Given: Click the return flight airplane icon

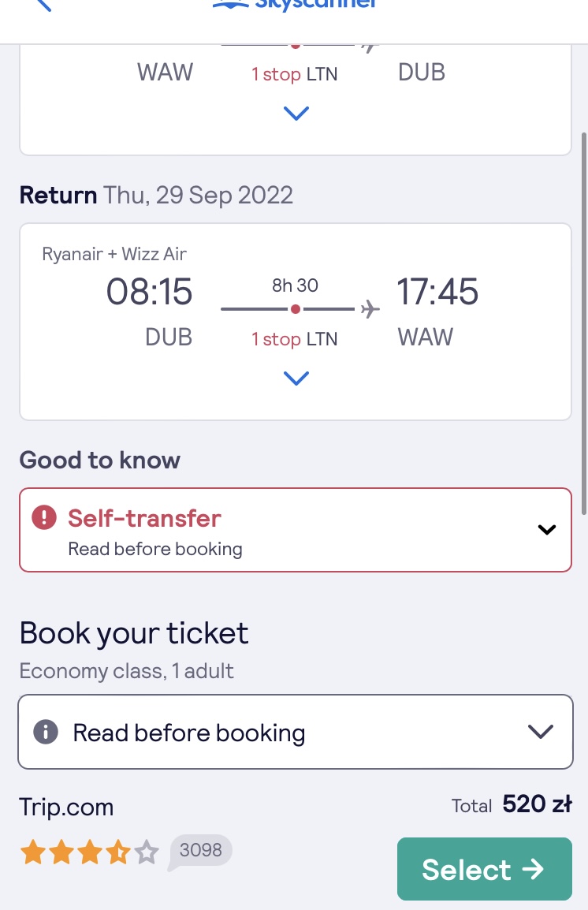Looking at the screenshot, I should pyautogui.click(x=370, y=309).
